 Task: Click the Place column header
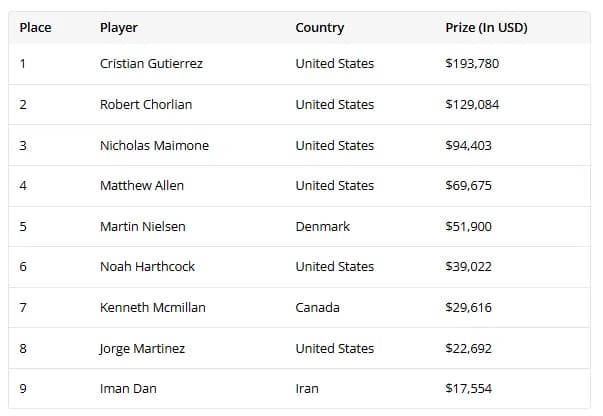coord(35,28)
